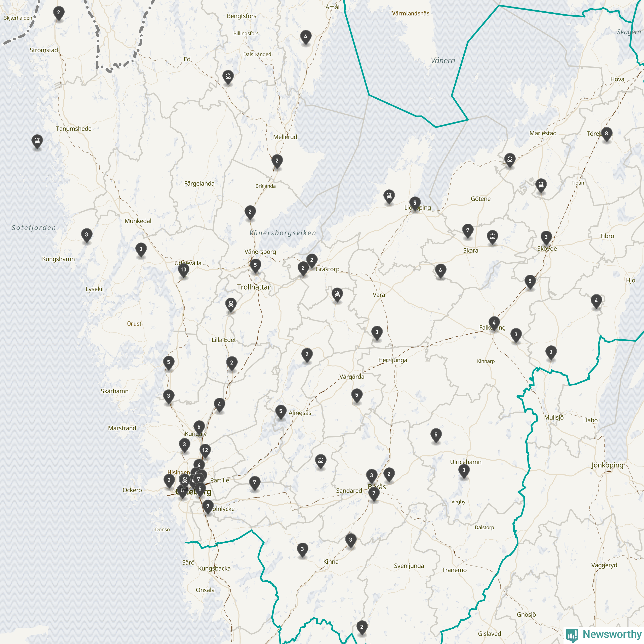Click the 3 marker east of Skärhamn
The height and width of the screenshot is (644, 644).
(169, 397)
